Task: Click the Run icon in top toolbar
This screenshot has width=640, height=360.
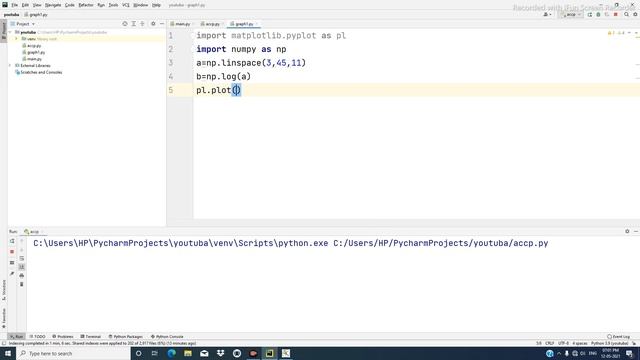Action: [x=590, y=15]
